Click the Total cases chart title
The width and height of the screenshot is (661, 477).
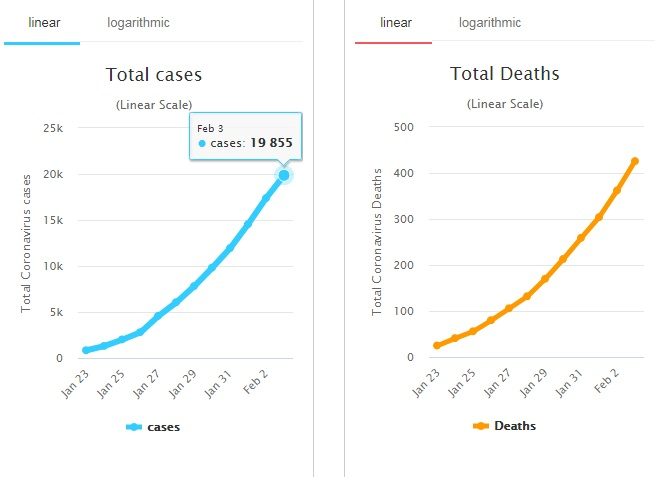(154, 74)
